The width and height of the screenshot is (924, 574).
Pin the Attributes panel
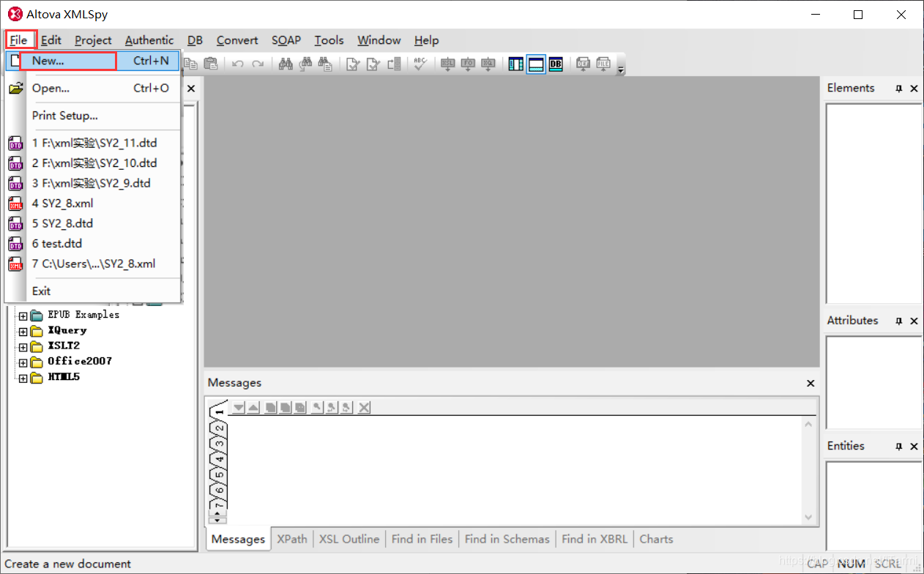[x=899, y=321]
